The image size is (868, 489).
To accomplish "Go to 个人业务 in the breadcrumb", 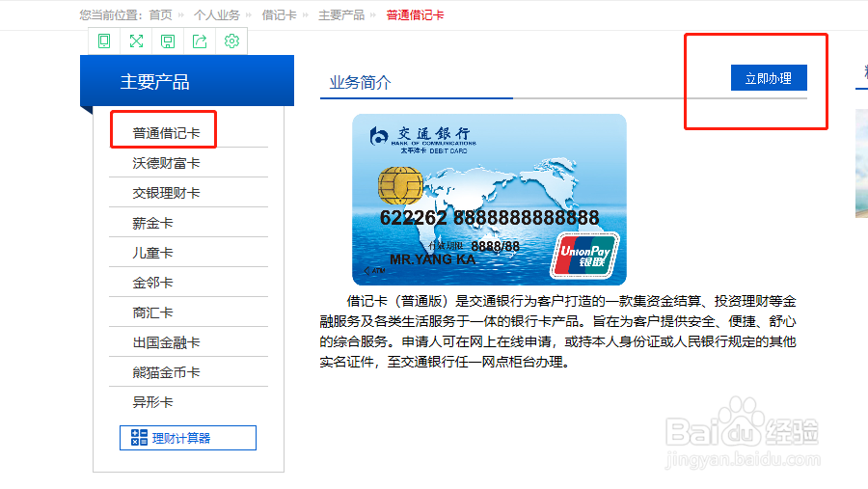I will tap(216, 15).
